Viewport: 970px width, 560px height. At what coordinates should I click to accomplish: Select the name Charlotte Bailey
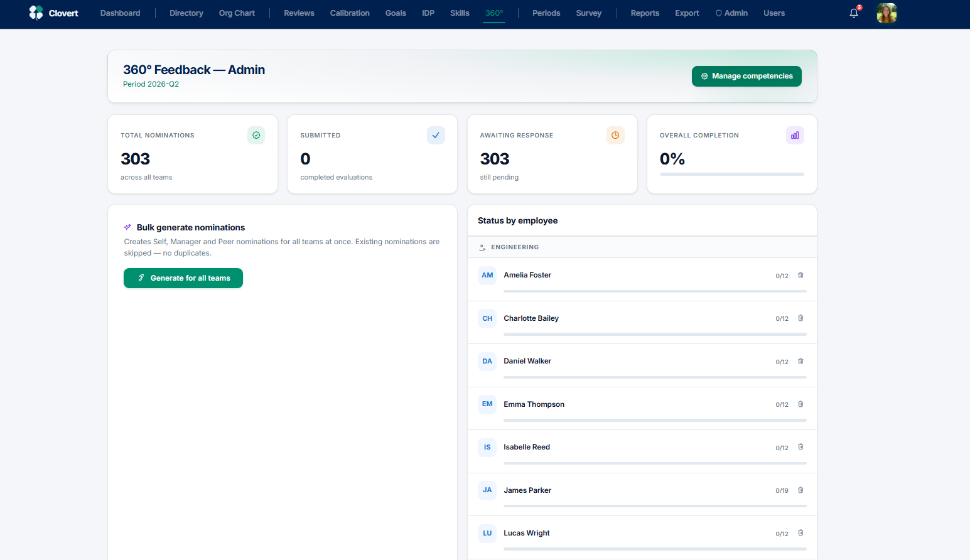tap(531, 318)
